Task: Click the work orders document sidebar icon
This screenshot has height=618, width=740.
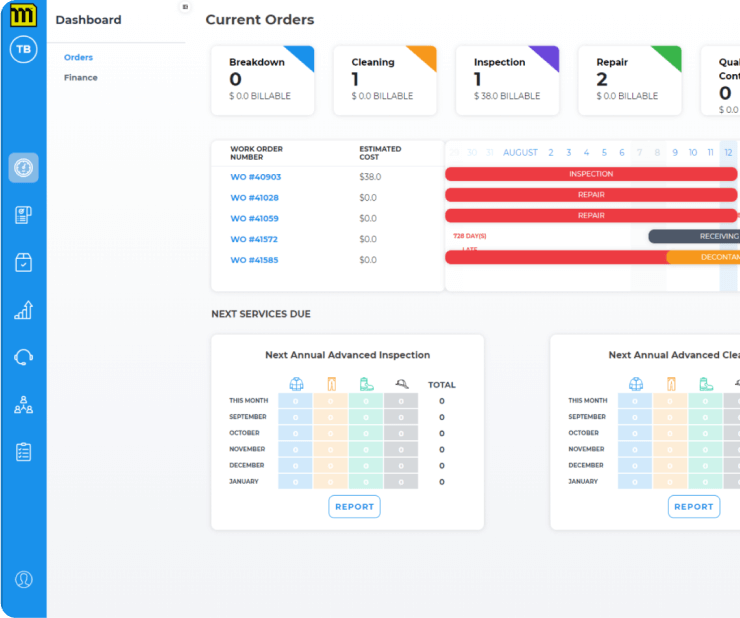Action: [x=23, y=215]
